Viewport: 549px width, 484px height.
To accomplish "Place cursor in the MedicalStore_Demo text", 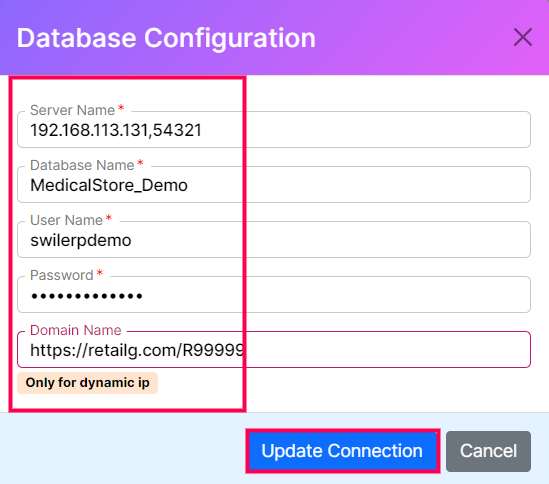I will (x=109, y=185).
